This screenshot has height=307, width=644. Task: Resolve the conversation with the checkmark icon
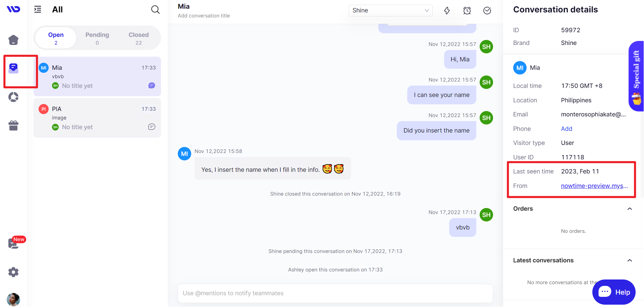point(487,10)
